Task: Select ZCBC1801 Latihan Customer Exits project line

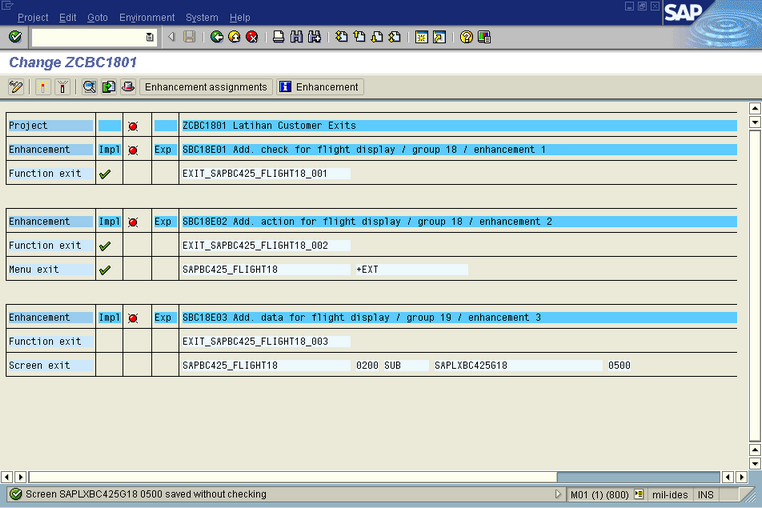Action: [459, 125]
